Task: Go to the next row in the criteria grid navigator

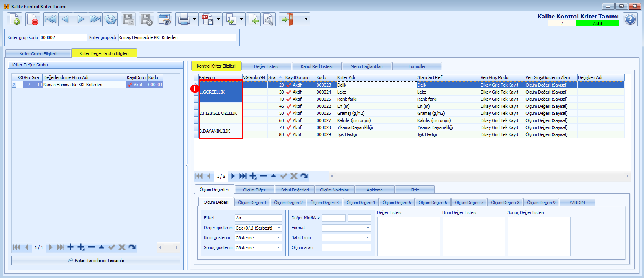Action: (x=233, y=176)
